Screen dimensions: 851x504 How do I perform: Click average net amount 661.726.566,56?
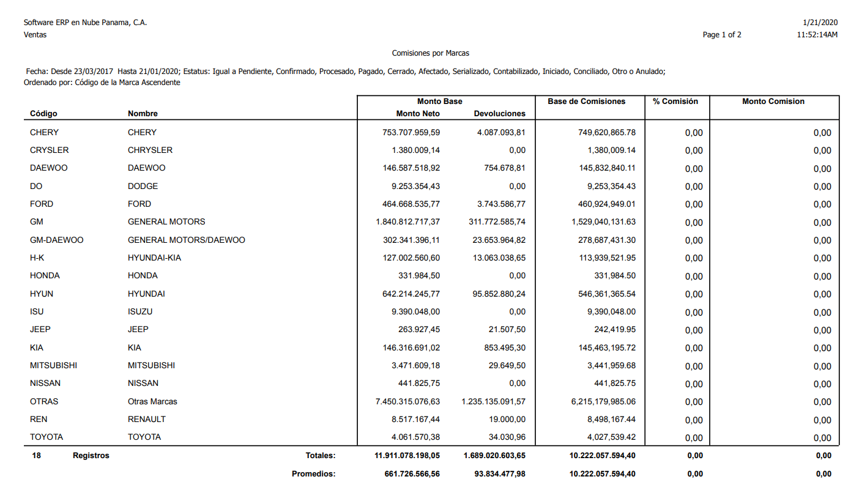pos(411,473)
